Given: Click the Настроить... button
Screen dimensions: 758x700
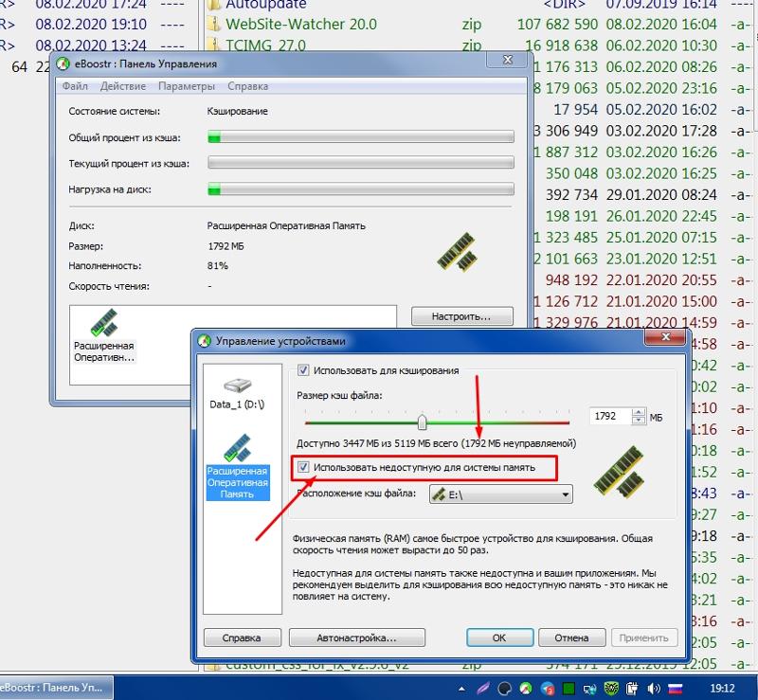Looking at the screenshot, I should [x=462, y=316].
